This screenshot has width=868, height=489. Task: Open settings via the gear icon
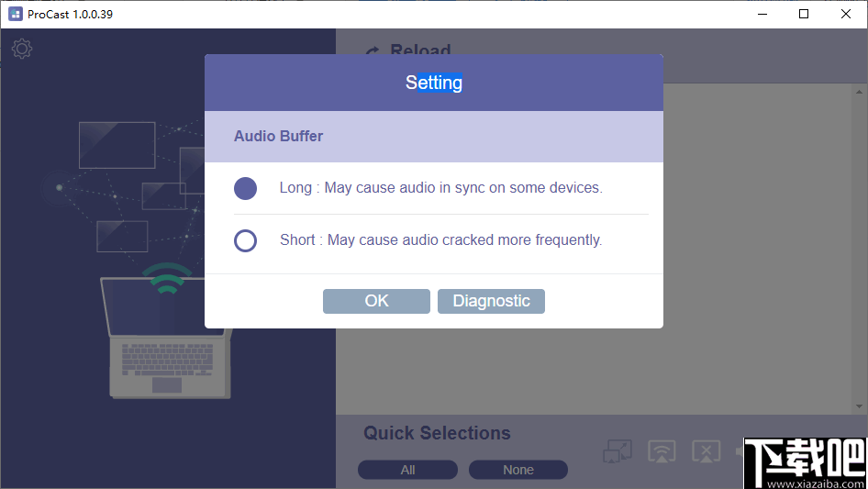tap(22, 49)
